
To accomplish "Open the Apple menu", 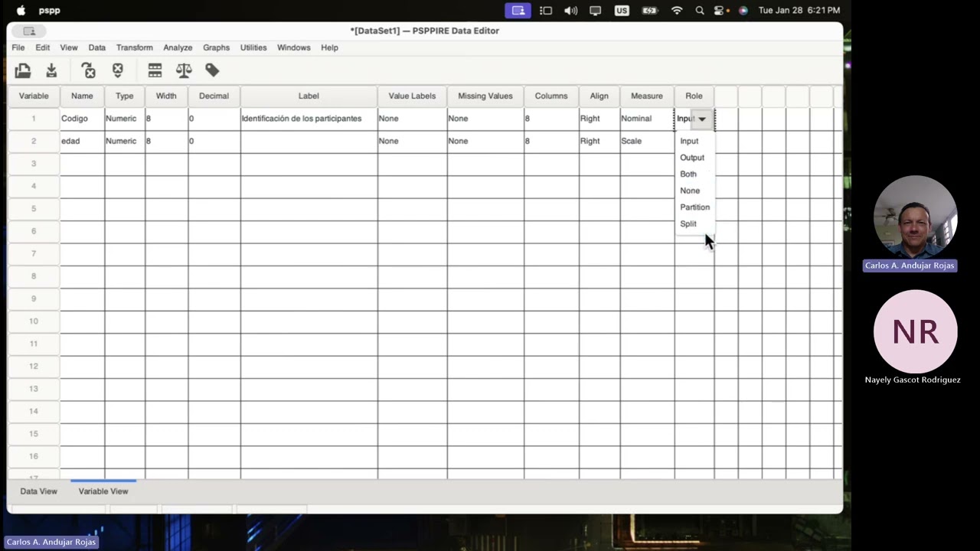I will pos(21,10).
